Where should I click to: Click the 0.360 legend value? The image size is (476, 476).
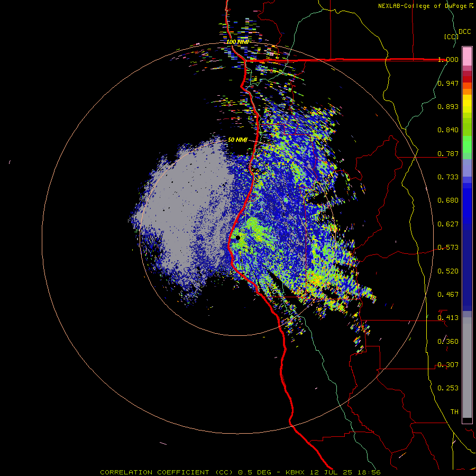coord(448,342)
